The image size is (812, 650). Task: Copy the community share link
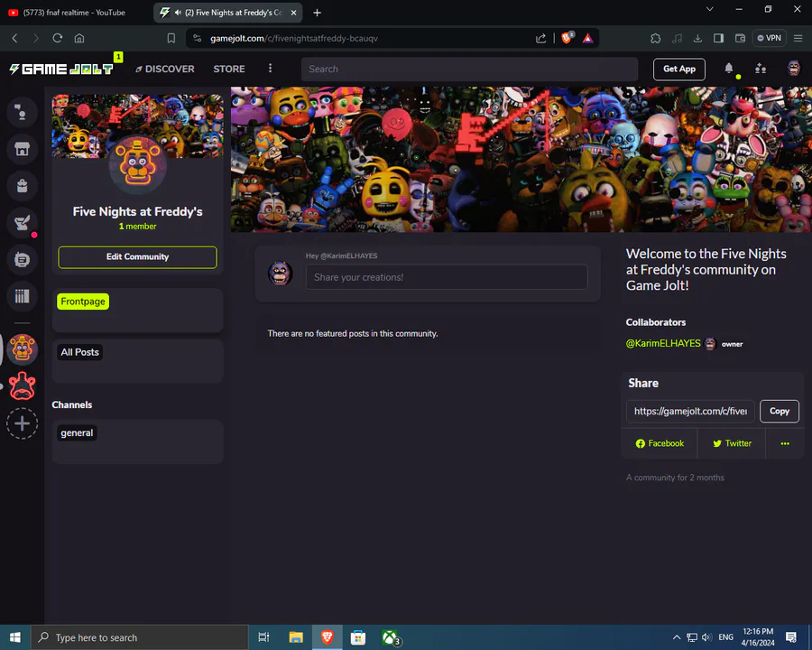coord(780,411)
